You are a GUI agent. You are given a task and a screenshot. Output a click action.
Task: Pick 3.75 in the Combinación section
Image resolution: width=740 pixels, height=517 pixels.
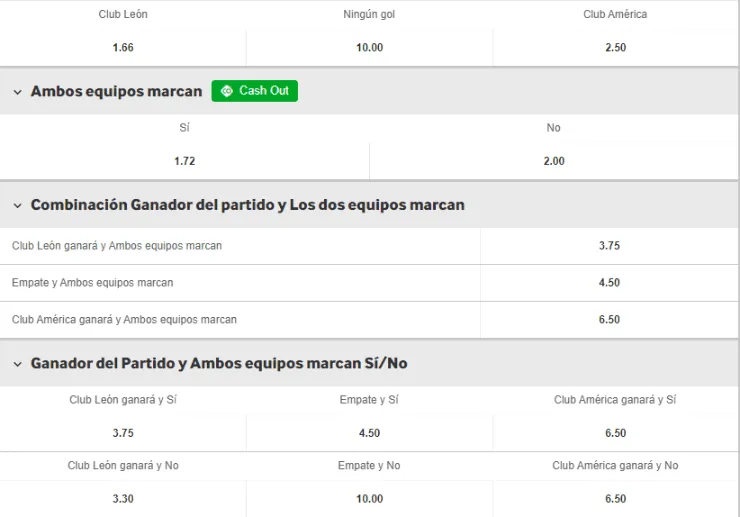609,246
